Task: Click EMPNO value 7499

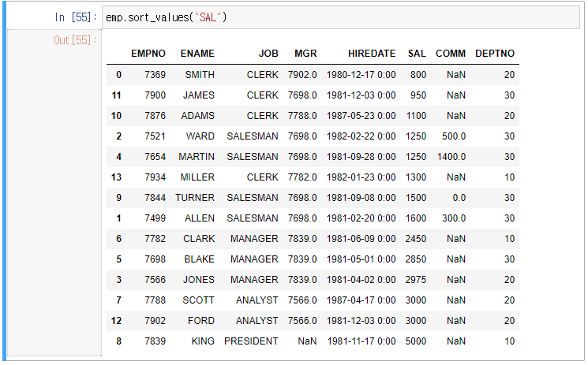Action: 155,218
